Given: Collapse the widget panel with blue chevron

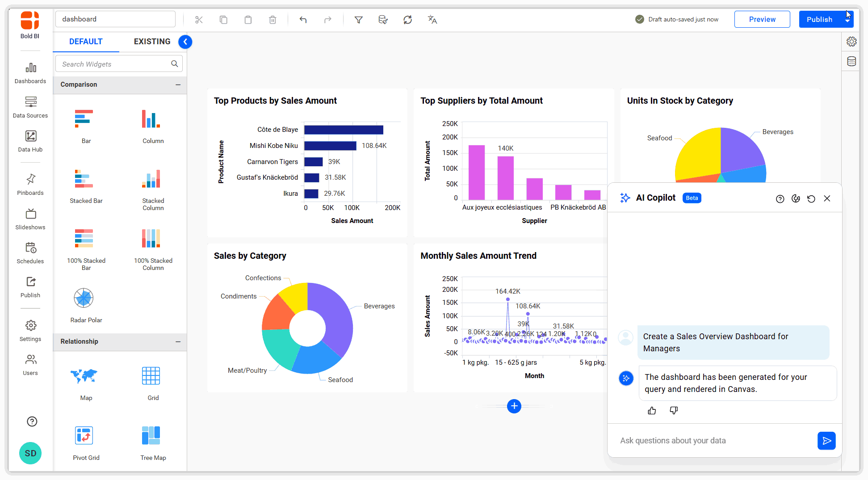Looking at the screenshot, I should pos(185,42).
